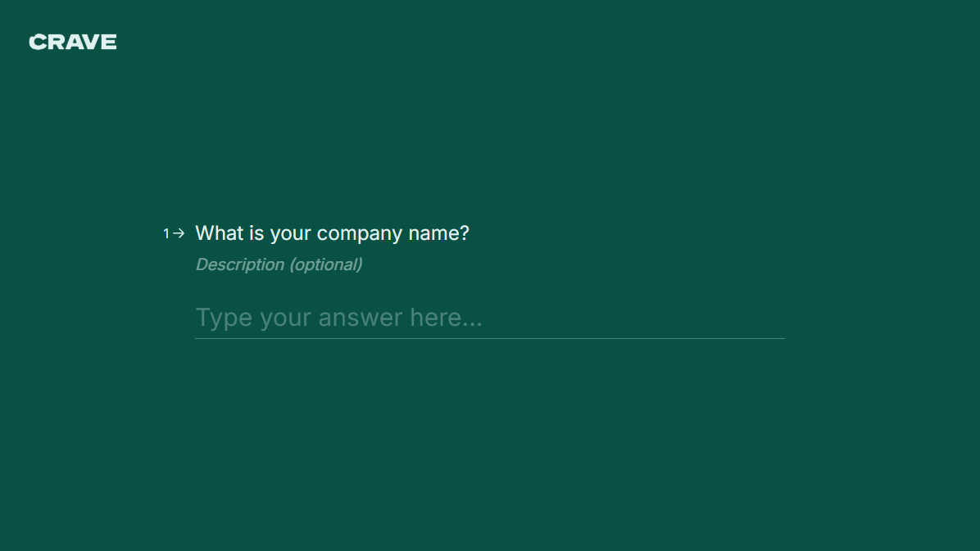Click the CRAVE brand mark in the header
The height and width of the screenshot is (551, 980).
point(72,41)
